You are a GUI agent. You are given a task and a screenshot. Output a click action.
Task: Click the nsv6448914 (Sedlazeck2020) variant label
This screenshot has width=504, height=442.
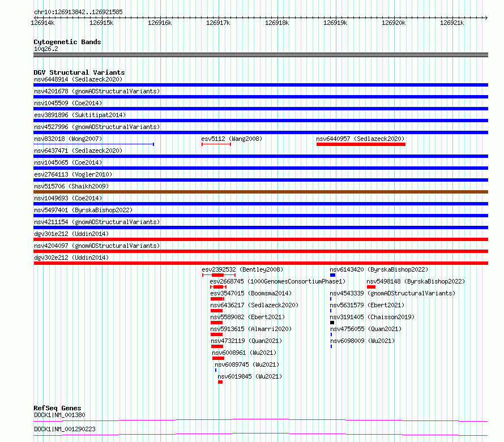click(78, 79)
